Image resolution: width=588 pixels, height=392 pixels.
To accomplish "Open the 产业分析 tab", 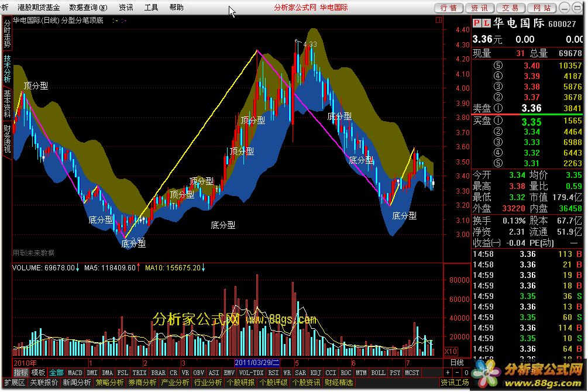I will 175,382.
